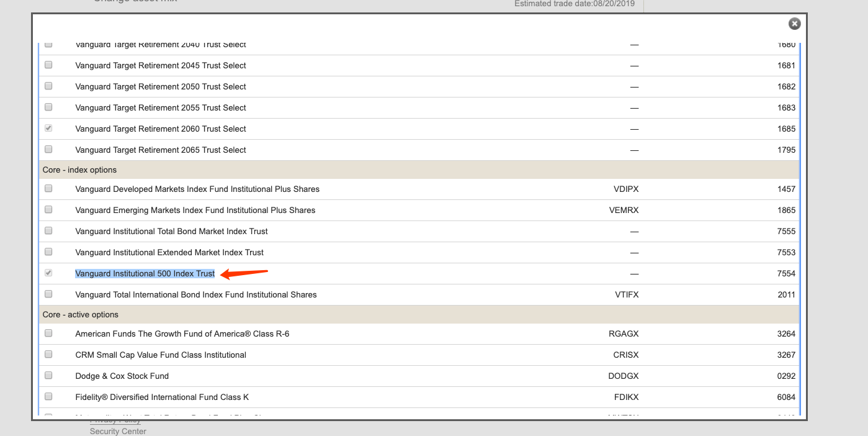Check American Funds Growth Fund of America

[x=48, y=333]
